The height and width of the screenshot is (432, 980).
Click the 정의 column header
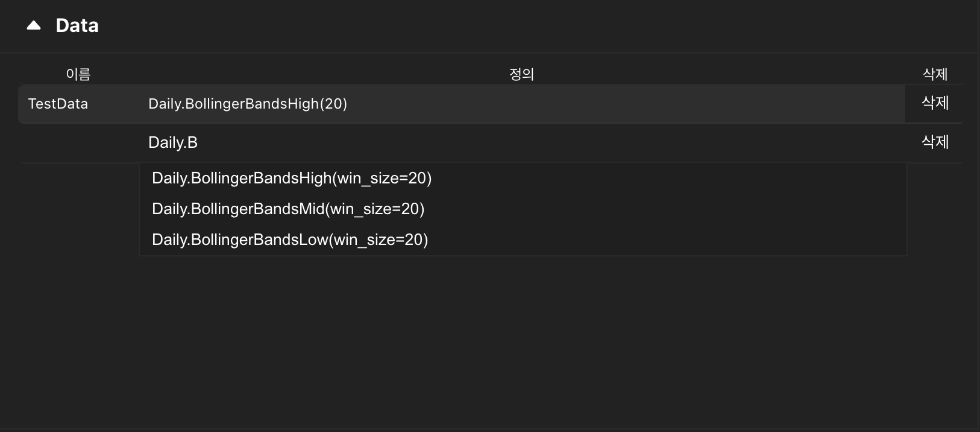point(522,74)
